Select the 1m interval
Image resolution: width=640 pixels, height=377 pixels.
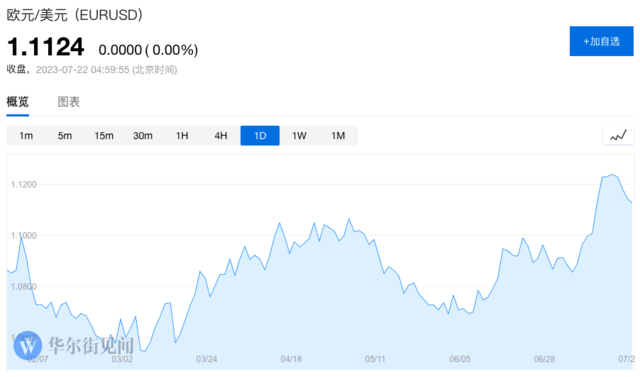[26, 135]
